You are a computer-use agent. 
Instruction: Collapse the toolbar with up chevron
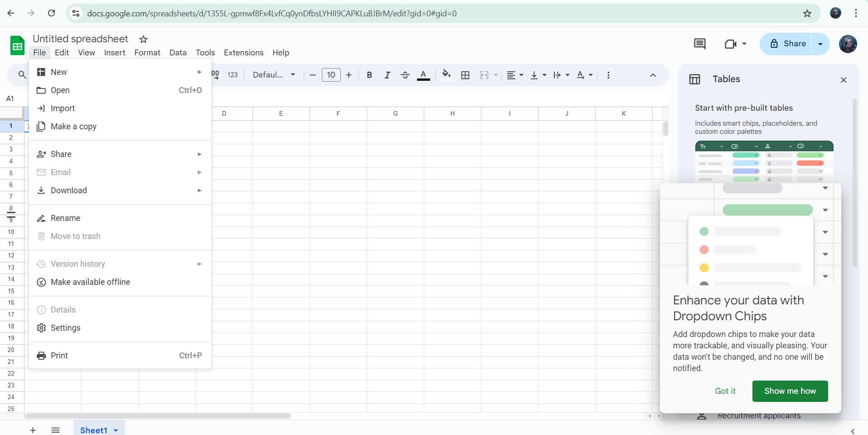point(653,75)
